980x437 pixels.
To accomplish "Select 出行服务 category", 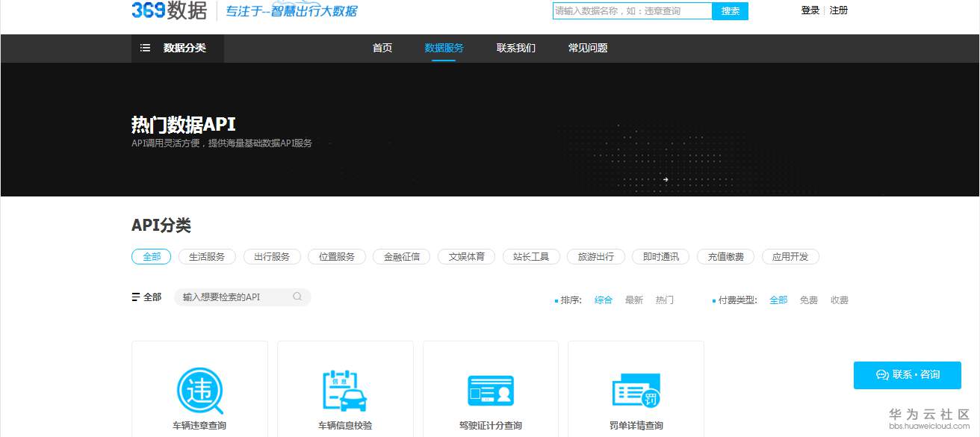I will (272, 256).
